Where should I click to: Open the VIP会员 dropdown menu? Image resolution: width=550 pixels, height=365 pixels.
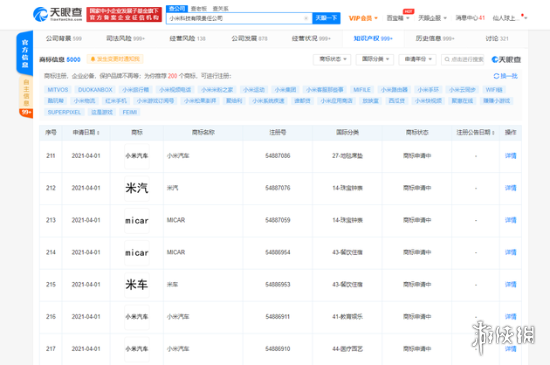pos(363,18)
